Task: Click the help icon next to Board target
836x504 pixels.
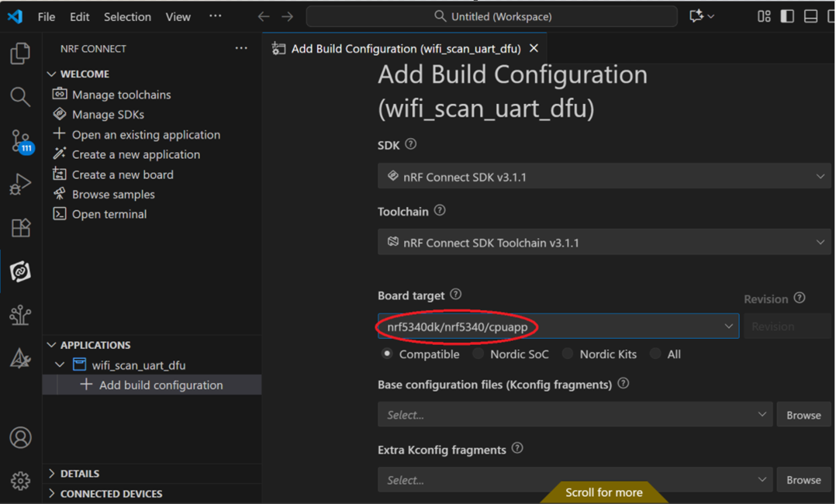Action: pos(456,295)
